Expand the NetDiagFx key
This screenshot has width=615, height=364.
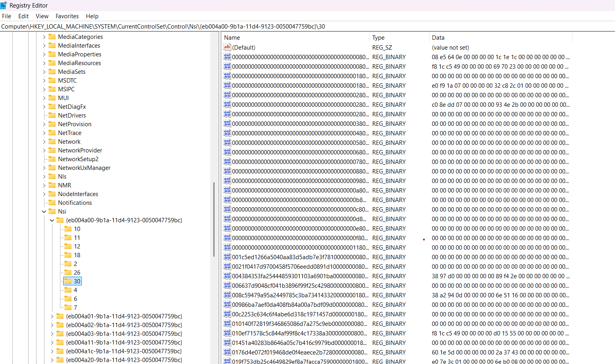point(44,107)
